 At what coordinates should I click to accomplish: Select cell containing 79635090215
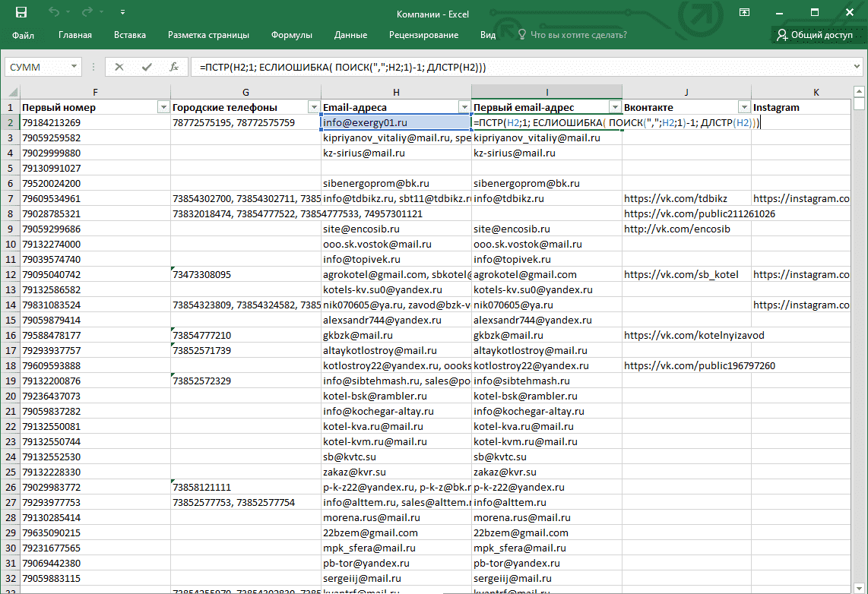(x=95, y=532)
